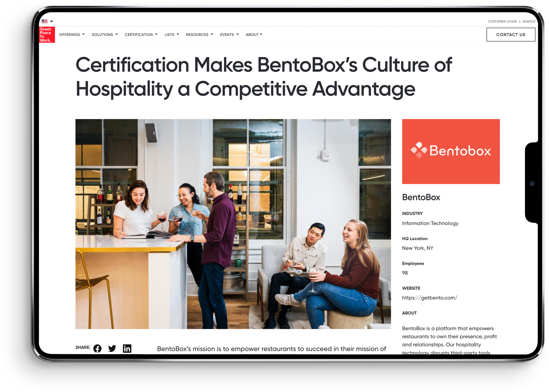This screenshot has width=549, height=392.
Task: Click the ABOUT section label
Action: (409, 313)
